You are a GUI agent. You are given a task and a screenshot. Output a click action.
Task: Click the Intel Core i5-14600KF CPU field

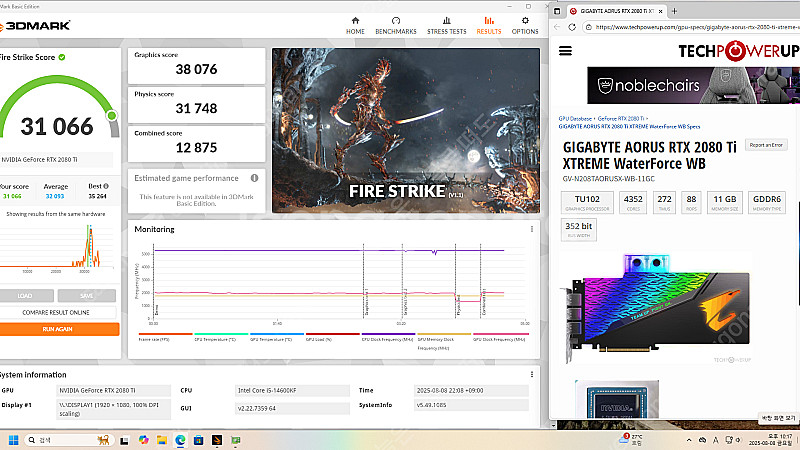[292, 390]
